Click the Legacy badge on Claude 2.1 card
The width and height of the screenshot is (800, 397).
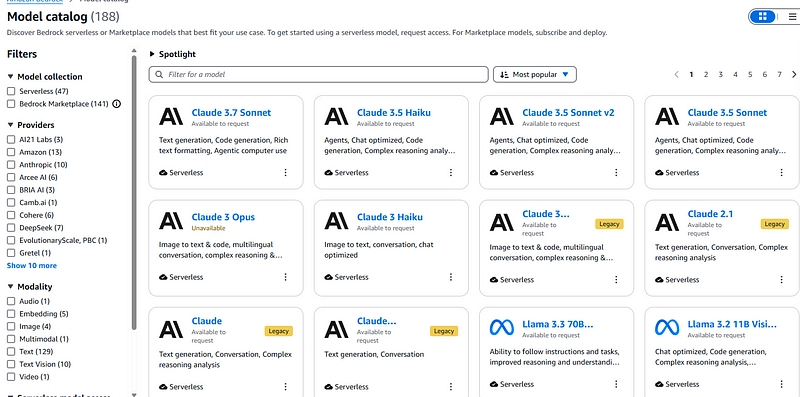(774, 224)
